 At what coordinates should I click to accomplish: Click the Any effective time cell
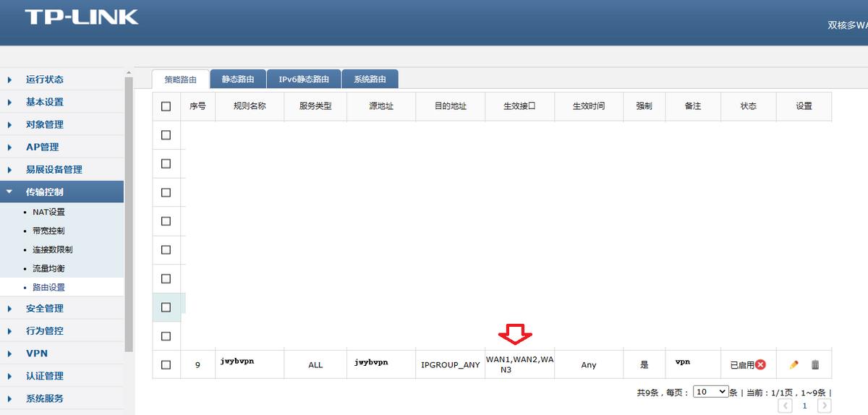click(588, 365)
